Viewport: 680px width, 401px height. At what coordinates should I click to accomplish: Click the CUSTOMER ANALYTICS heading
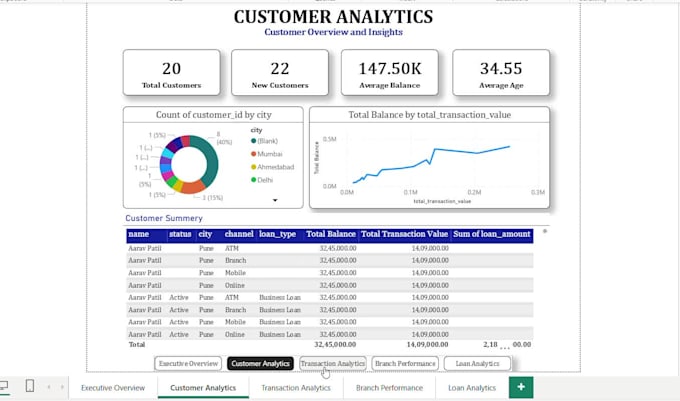click(x=333, y=17)
